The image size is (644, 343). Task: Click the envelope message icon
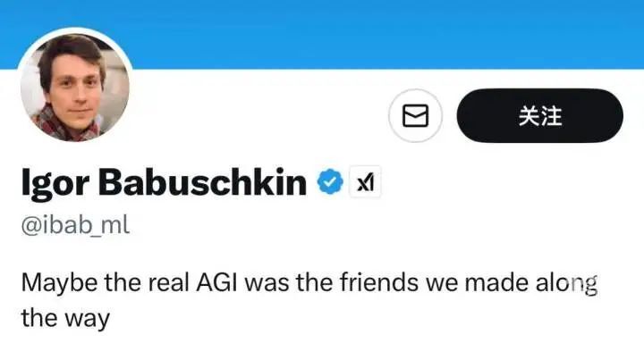[x=415, y=116]
